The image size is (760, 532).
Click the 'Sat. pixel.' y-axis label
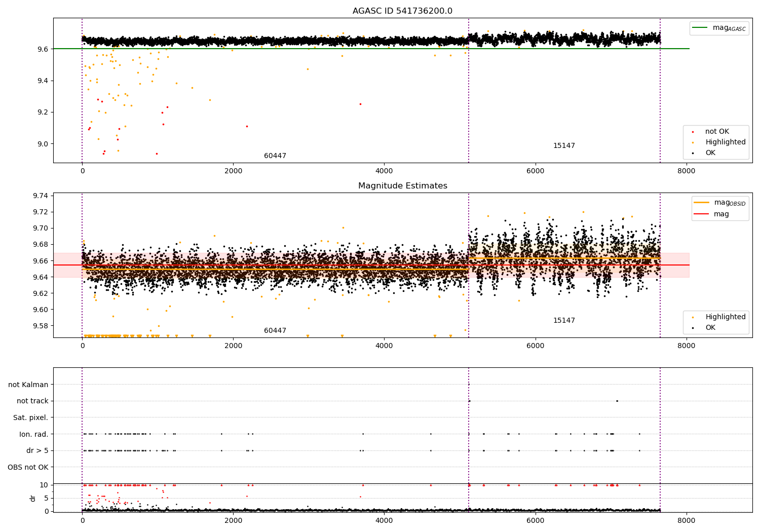pos(30,417)
